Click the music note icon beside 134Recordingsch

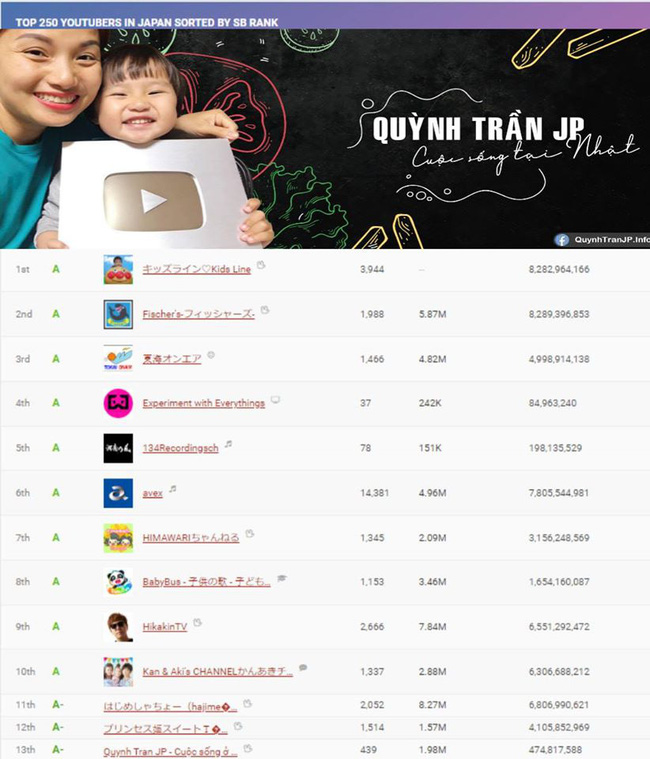(228, 445)
